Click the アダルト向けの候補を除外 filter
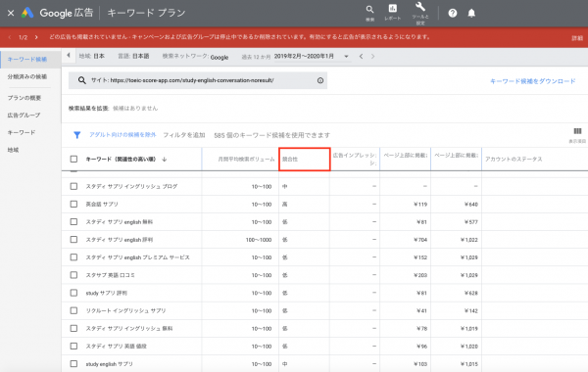 122,135
